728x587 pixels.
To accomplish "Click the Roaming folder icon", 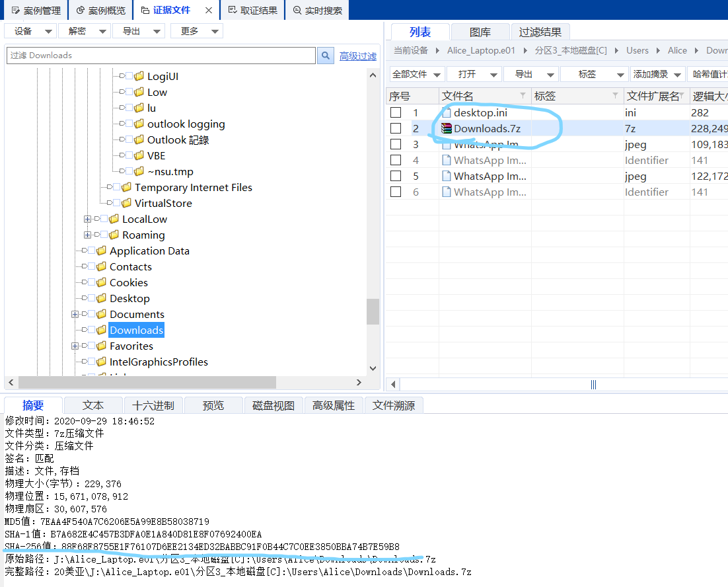I will (114, 235).
